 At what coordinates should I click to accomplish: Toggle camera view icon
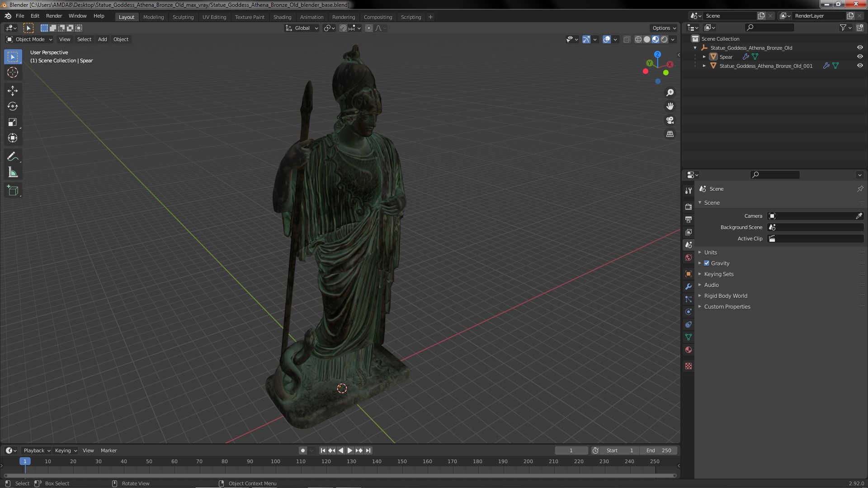[x=670, y=120]
